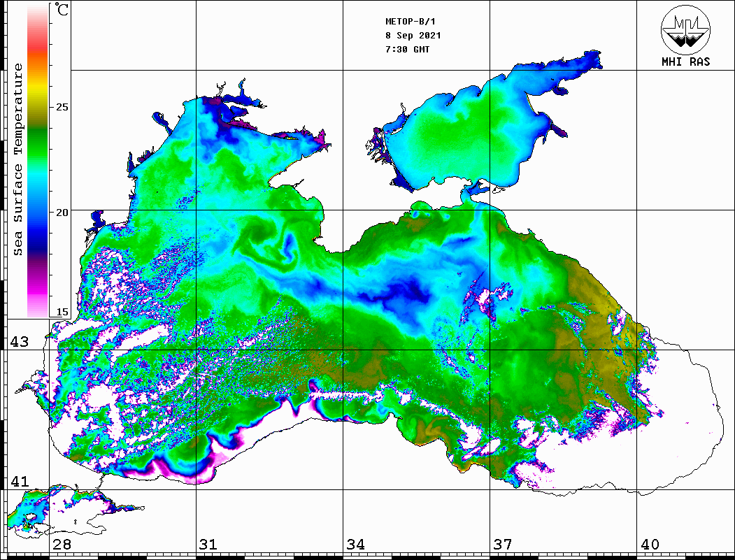Image resolution: width=735 pixels, height=560 pixels.
Task: Click the °C unit label on legend
Action: pyautogui.click(x=62, y=9)
